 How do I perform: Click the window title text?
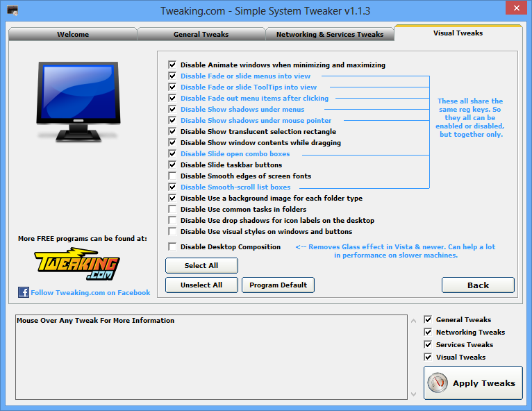point(265,11)
